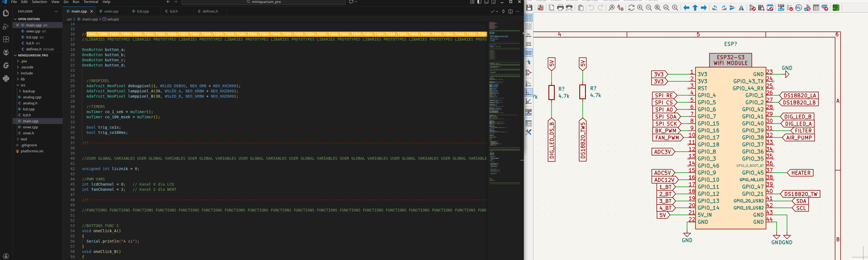Switch units to millimeters
Image resolution: width=868 pixels, height=260 pixels.
529,53
